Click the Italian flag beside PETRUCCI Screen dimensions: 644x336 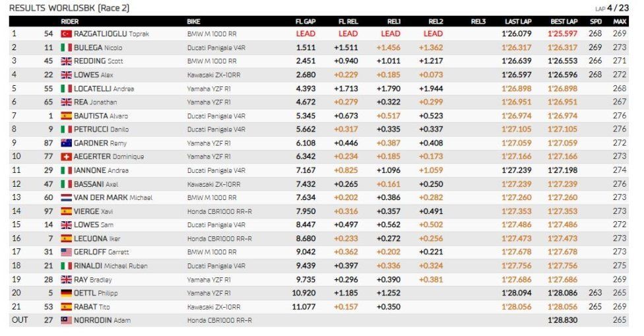click(x=66, y=129)
